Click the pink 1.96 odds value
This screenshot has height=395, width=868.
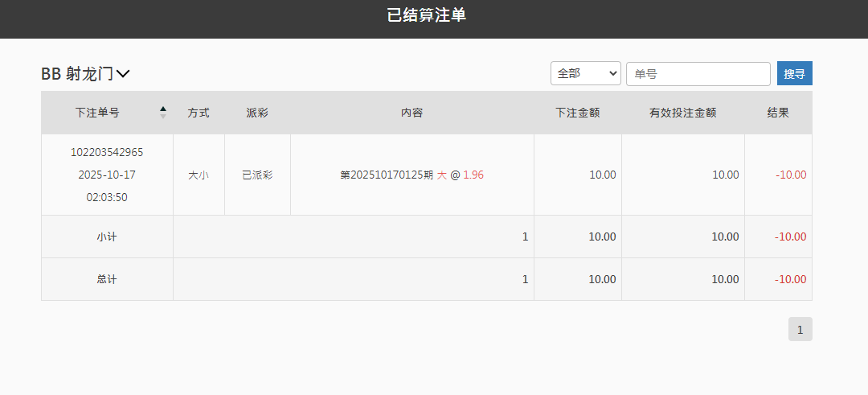473,175
